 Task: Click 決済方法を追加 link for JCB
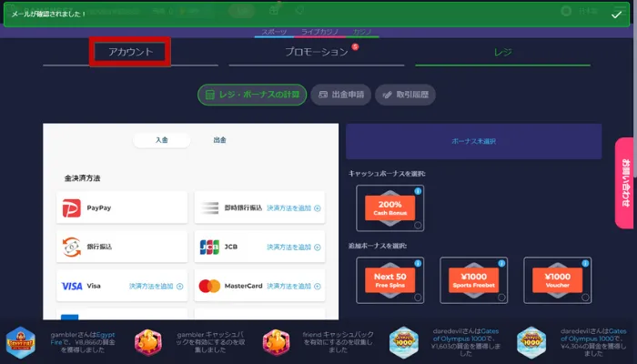click(293, 247)
